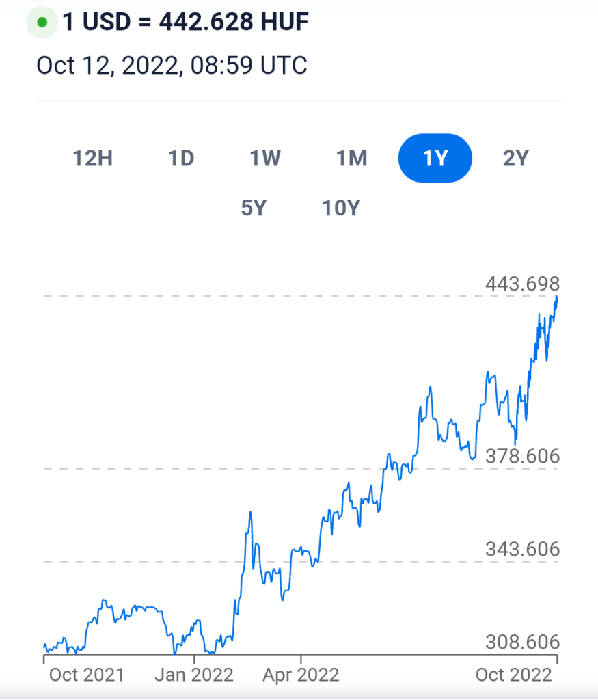Click the 308.606 axis value
This screenshot has width=598, height=700.
[522, 642]
